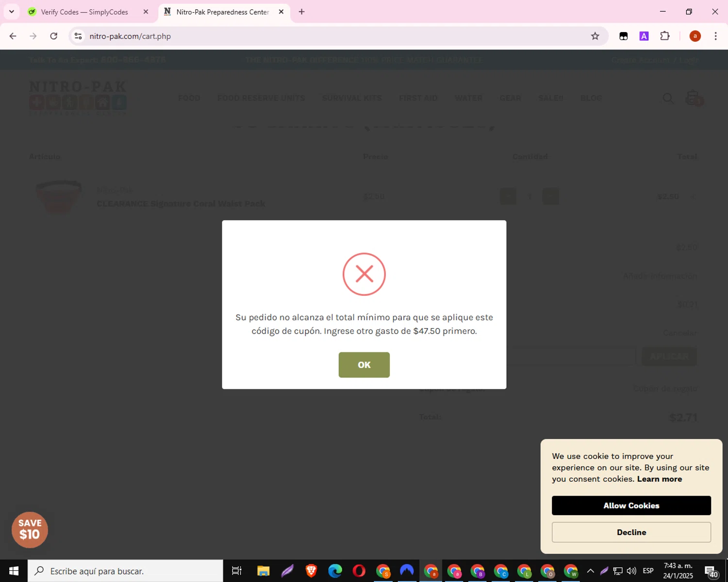Open the clock showing 7:43 a. m.

678,571
